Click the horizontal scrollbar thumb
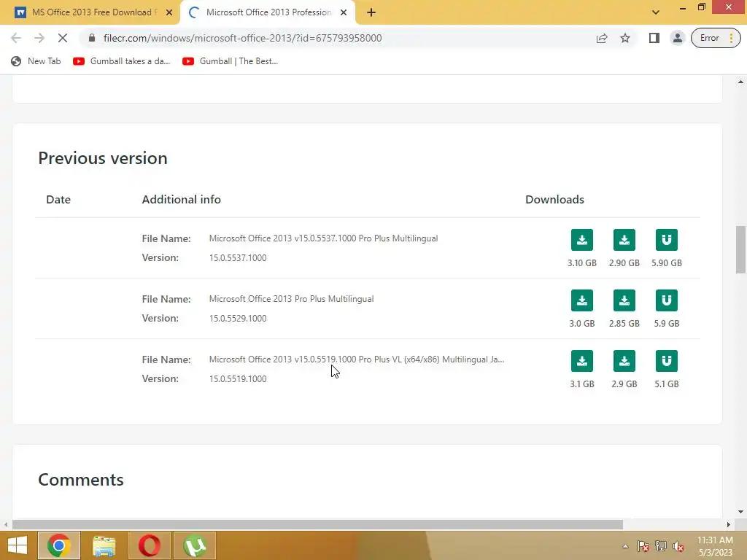Screen dimensions: 747x560 coord(317,524)
